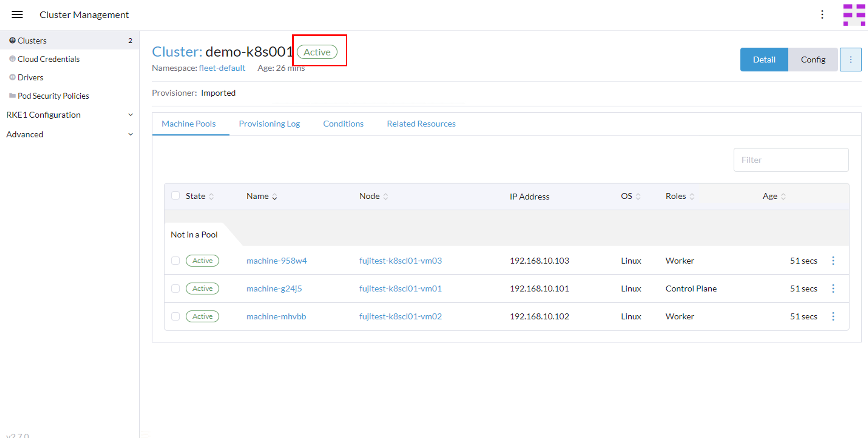This screenshot has height=438, width=868.
Task: Click Active badge in machine-g24j5 row
Action: tap(202, 289)
